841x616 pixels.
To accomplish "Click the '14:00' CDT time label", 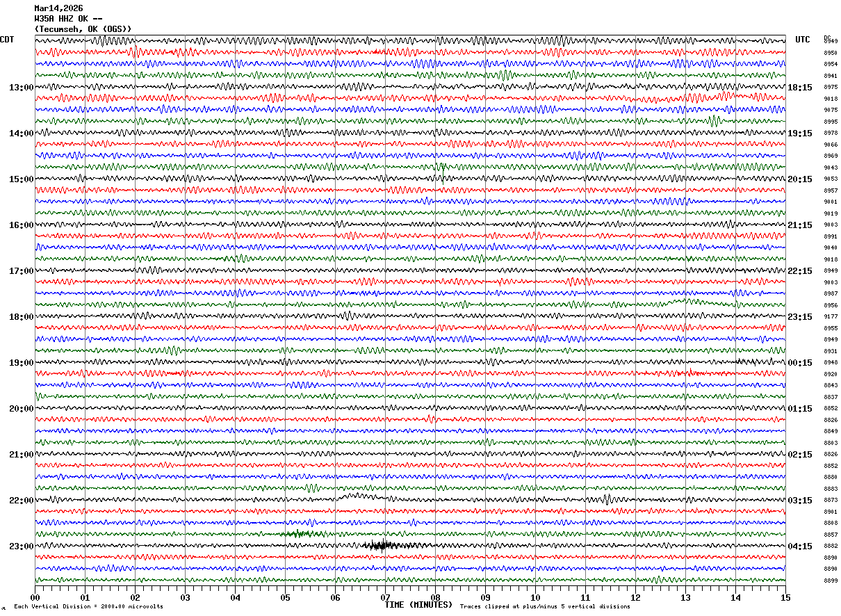I will click(21, 133).
